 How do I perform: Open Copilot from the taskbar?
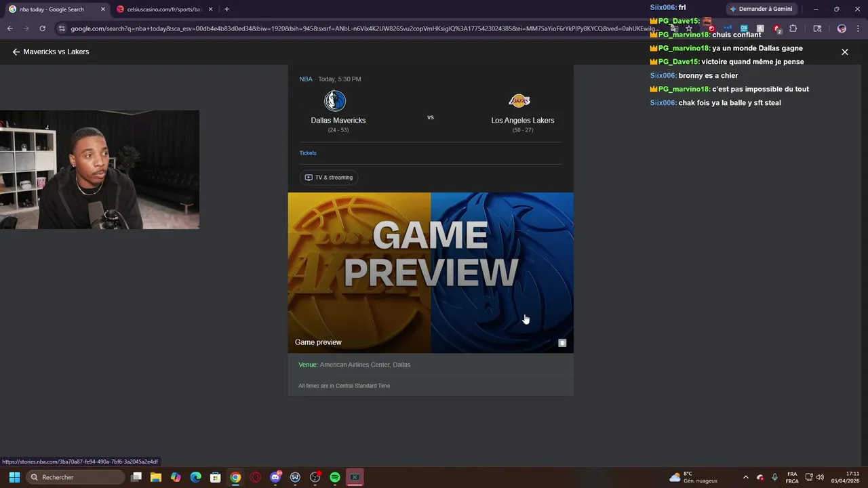[176, 477]
